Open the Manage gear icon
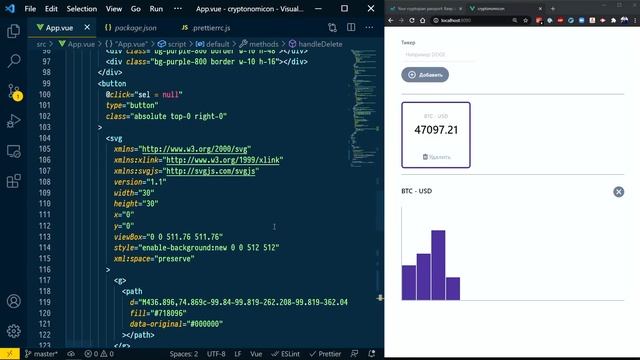Image resolution: width=640 pixels, height=360 pixels. (13, 331)
